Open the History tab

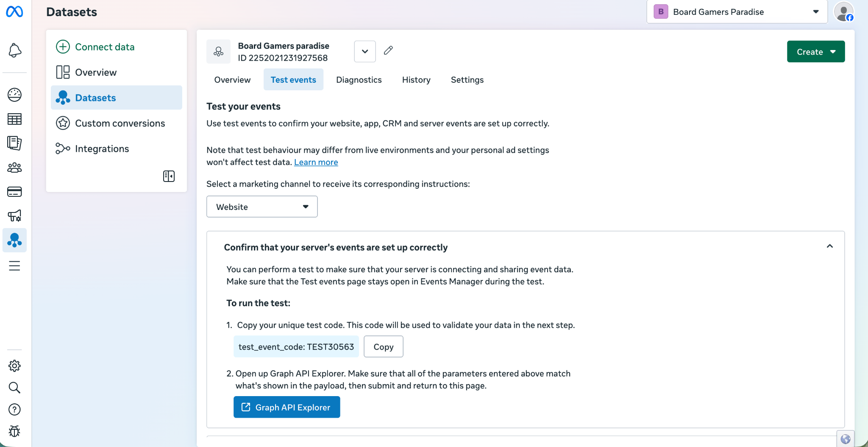pos(416,80)
